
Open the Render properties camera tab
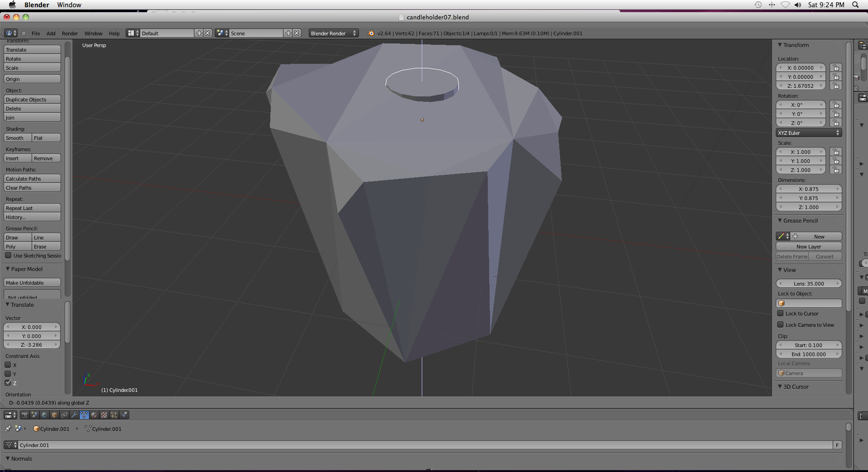click(x=25, y=415)
